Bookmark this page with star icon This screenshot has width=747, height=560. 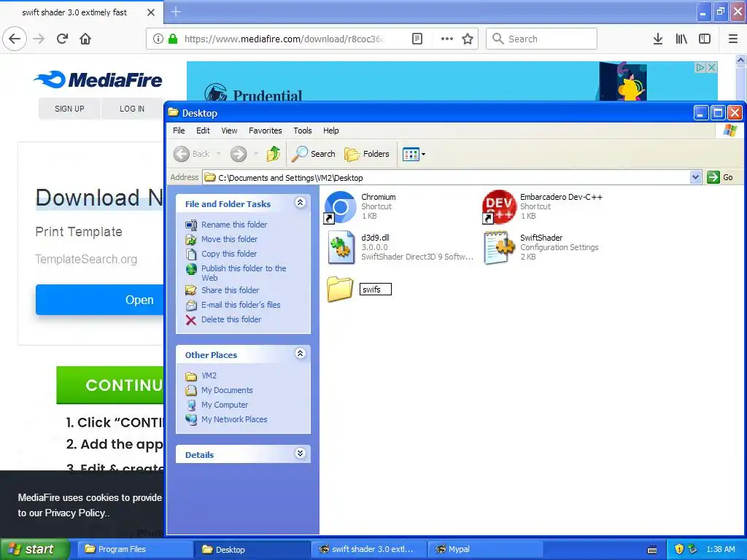coord(468,39)
